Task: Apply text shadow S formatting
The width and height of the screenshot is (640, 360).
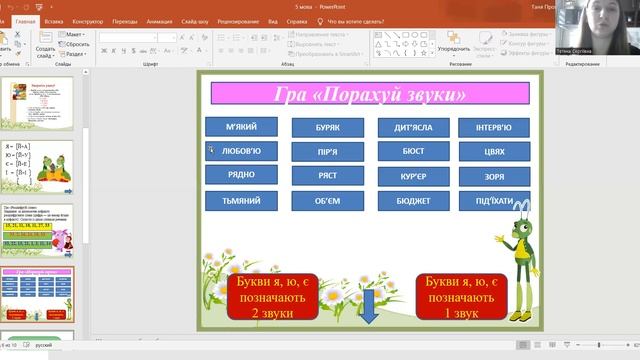Action: (133, 51)
